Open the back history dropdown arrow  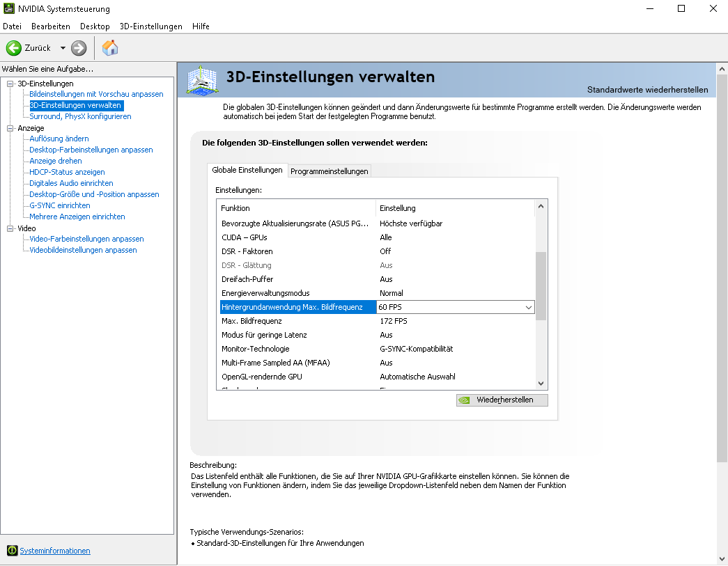[x=63, y=48]
